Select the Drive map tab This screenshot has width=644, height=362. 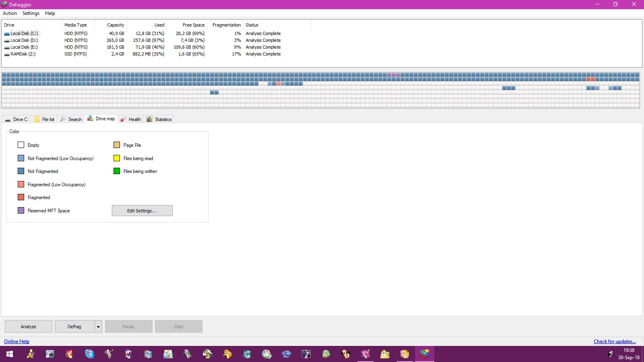[x=101, y=119]
